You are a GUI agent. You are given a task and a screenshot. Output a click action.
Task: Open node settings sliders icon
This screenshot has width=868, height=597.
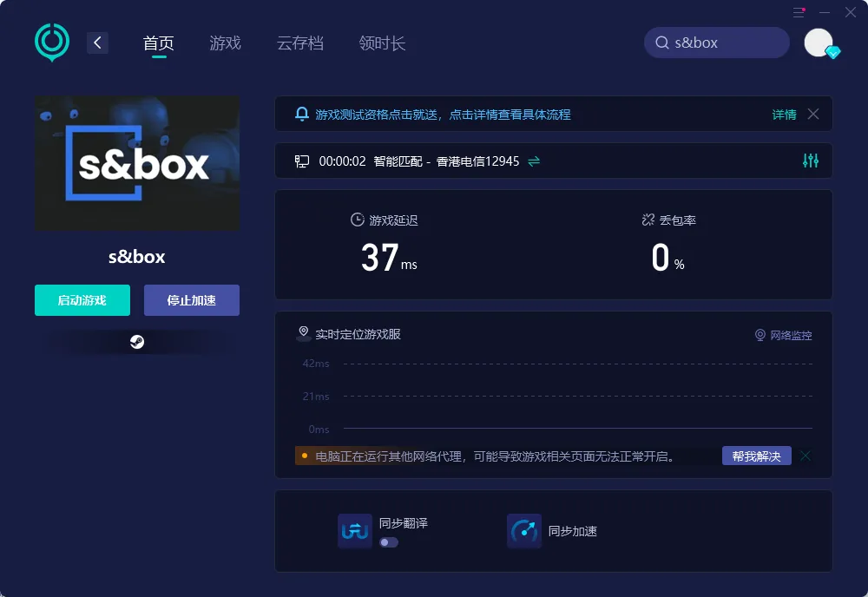click(811, 161)
